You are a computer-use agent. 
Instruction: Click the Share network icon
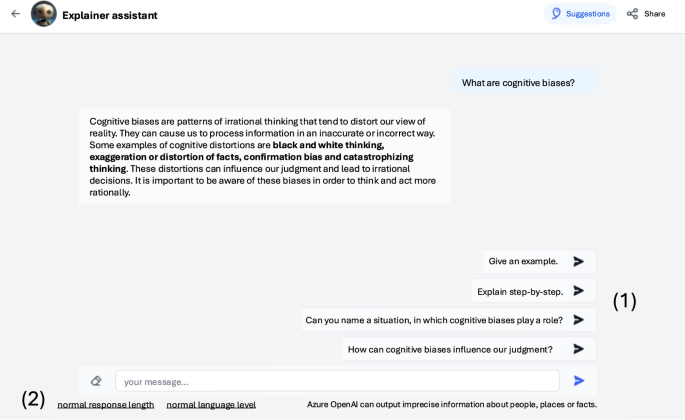(x=632, y=14)
